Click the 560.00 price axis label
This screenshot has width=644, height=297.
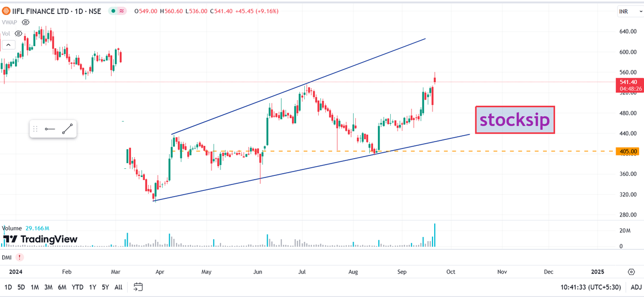coord(627,72)
